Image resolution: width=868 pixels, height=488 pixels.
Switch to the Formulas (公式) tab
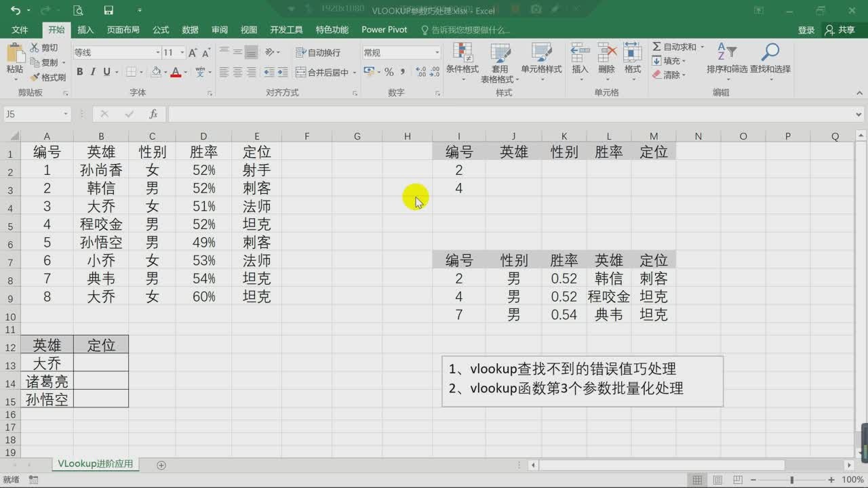[161, 30]
